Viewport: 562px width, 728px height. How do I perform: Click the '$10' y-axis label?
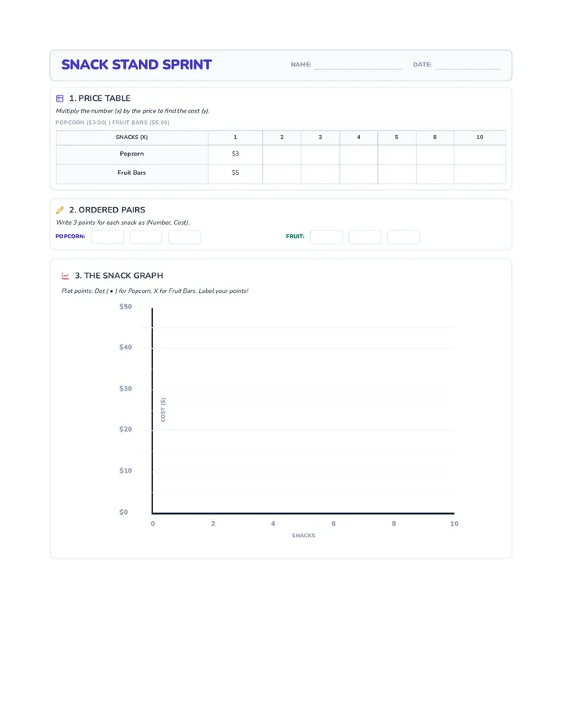(x=126, y=471)
